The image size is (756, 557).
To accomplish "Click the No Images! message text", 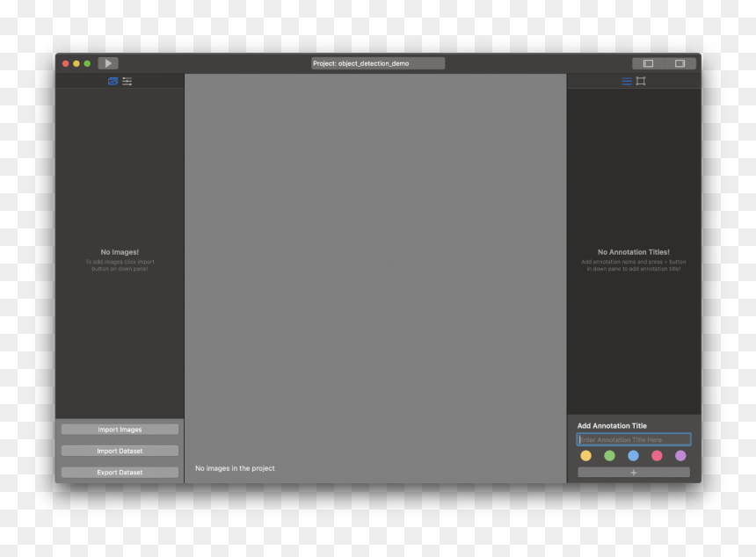I will (120, 252).
